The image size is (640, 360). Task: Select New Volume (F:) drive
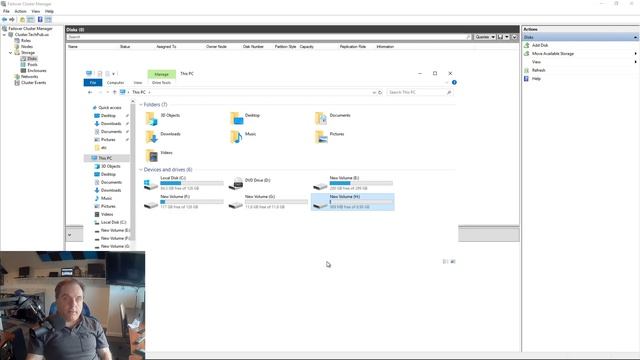(184, 202)
